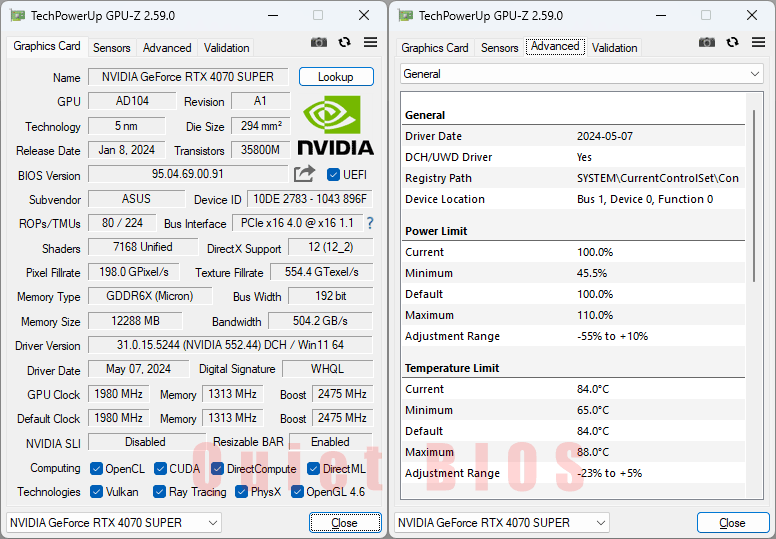Select the Driver Date row in Advanced list
This screenshot has height=539, width=776.
[x=574, y=136]
